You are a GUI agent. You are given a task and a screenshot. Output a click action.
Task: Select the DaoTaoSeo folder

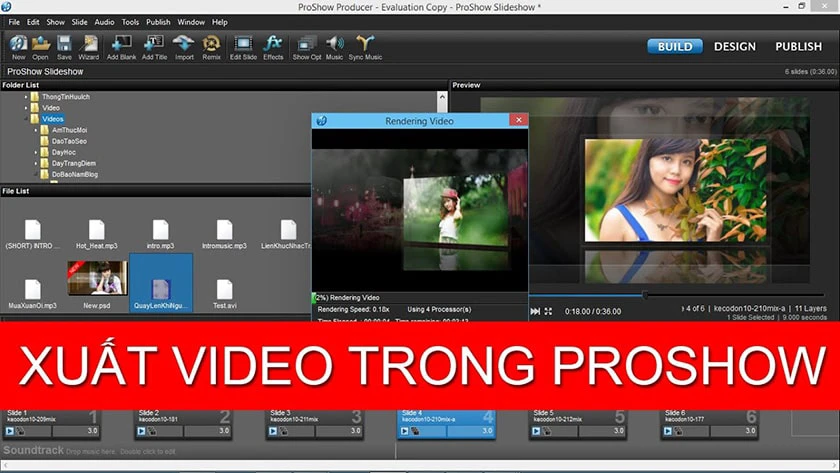(x=69, y=141)
